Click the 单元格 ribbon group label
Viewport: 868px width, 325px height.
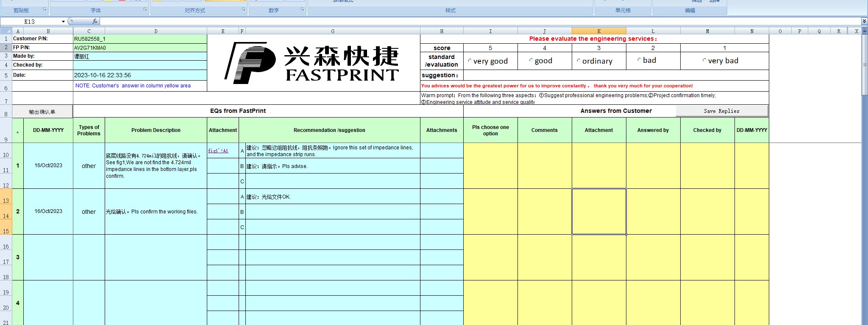coord(623,10)
